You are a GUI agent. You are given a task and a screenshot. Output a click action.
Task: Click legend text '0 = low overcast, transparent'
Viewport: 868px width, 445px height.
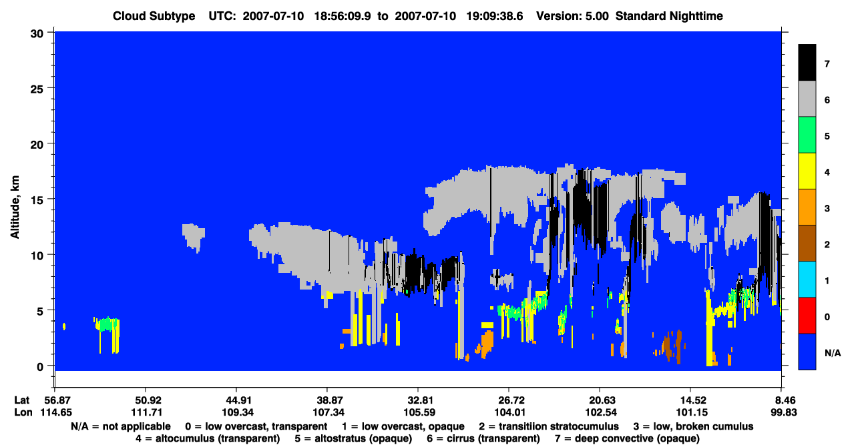click(x=256, y=426)
